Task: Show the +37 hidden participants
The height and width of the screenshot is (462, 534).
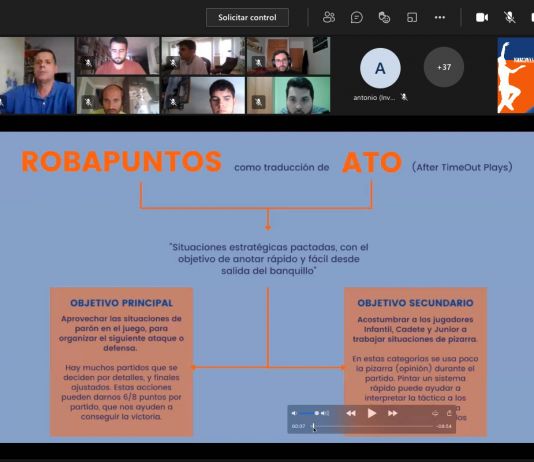Action: tap(443, 67)
